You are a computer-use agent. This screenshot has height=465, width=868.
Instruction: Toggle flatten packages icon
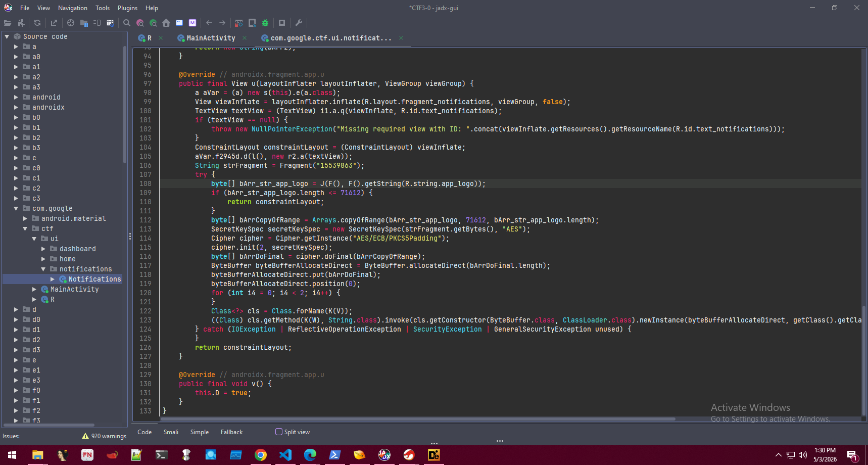[x=84, y=23]
